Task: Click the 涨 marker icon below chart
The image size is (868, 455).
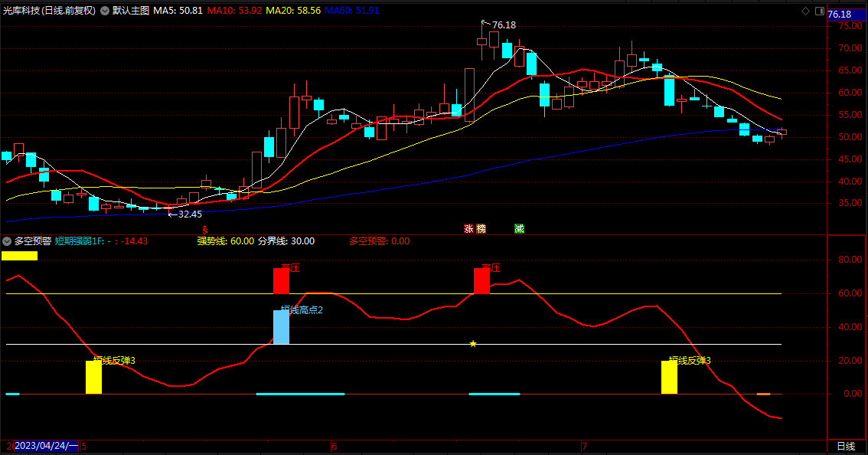Action: point(469,229)
